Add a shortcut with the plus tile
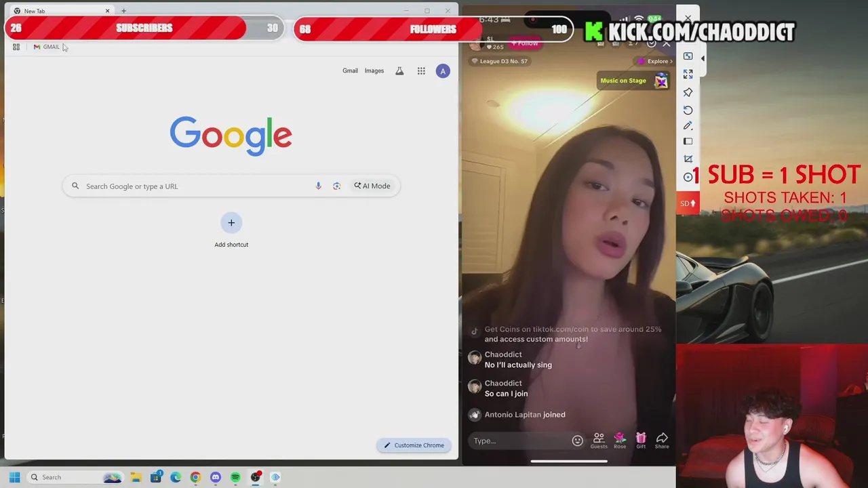This screenshot has height=488, width=868. [231, 223]
